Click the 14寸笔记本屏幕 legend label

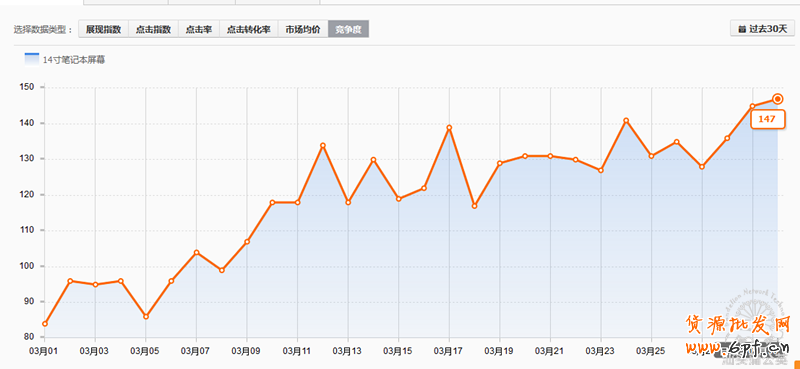pyautogui.click(x=74, y=60)
